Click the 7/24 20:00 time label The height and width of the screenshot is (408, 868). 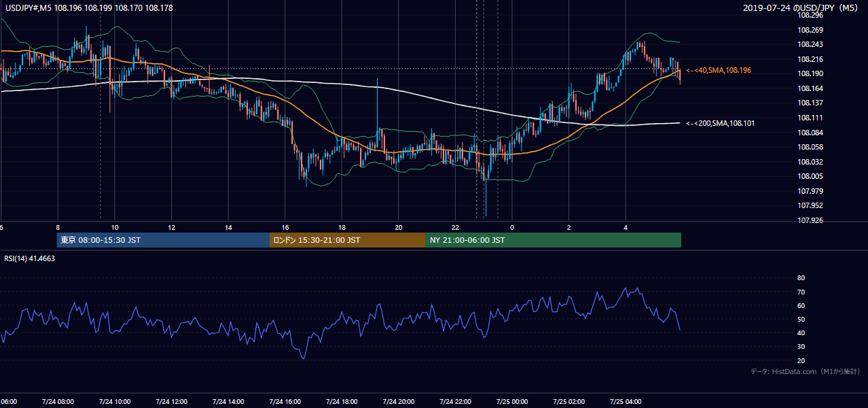[x=399, y=402]
